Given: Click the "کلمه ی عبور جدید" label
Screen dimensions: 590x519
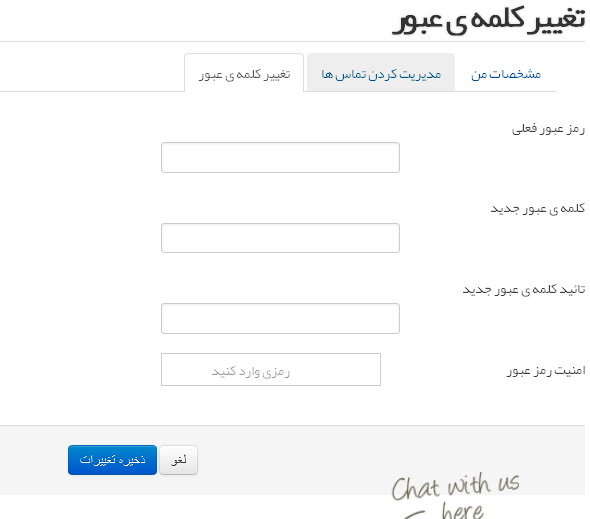Looking at the screenshot, I should [538, 209].
